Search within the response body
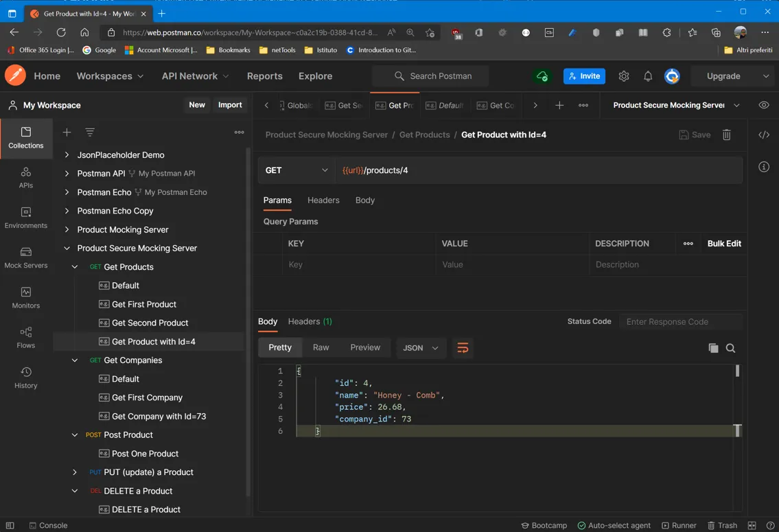This screenshot has width=779, height=532. 730,348
